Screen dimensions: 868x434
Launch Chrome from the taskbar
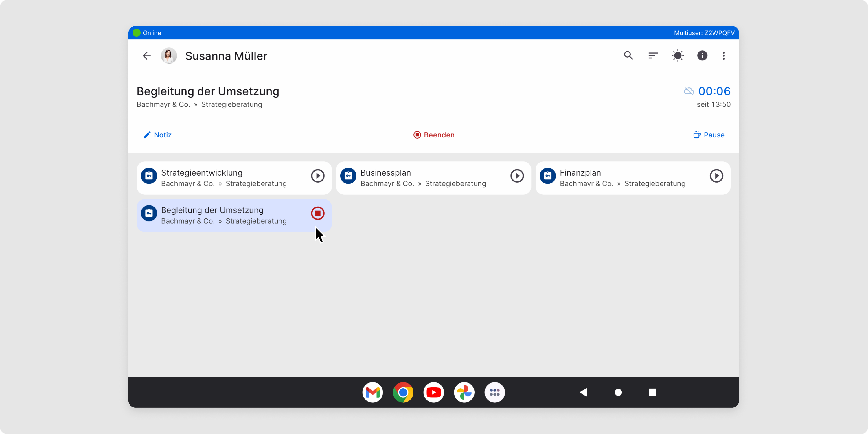[x=403, y=392]
